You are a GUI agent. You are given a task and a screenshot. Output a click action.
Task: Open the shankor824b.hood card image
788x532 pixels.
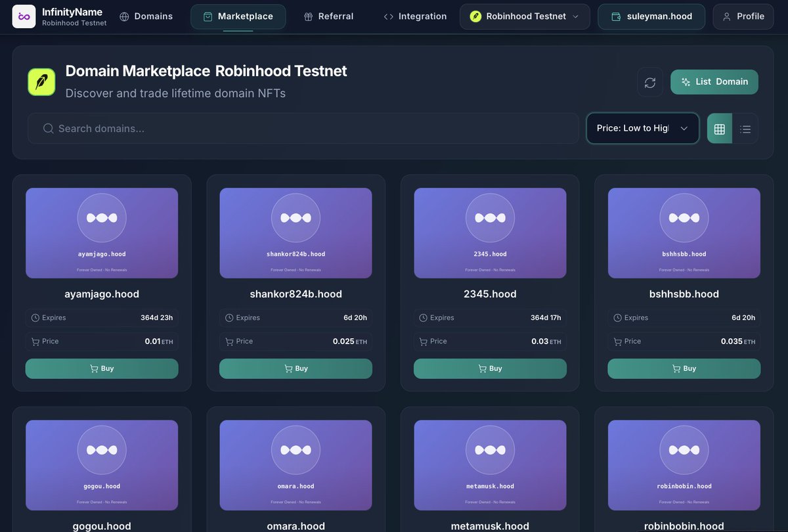(x=295, y=233)
